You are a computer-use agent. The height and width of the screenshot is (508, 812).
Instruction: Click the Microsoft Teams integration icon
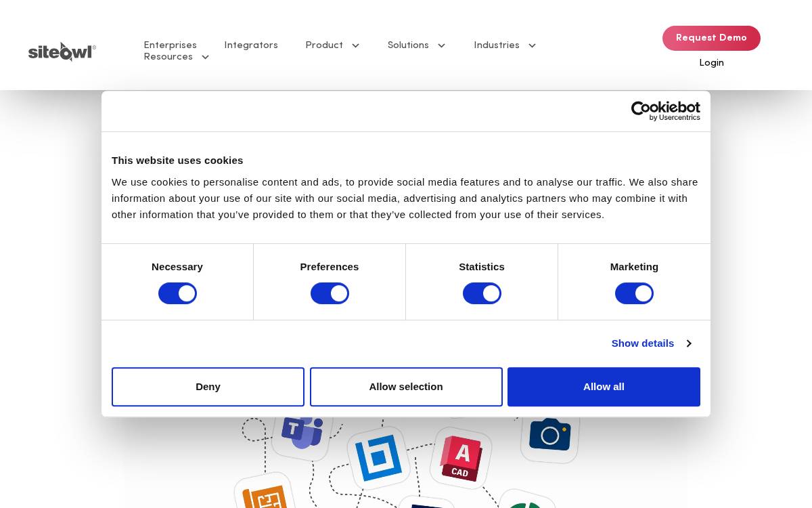[x=302, y=432]
